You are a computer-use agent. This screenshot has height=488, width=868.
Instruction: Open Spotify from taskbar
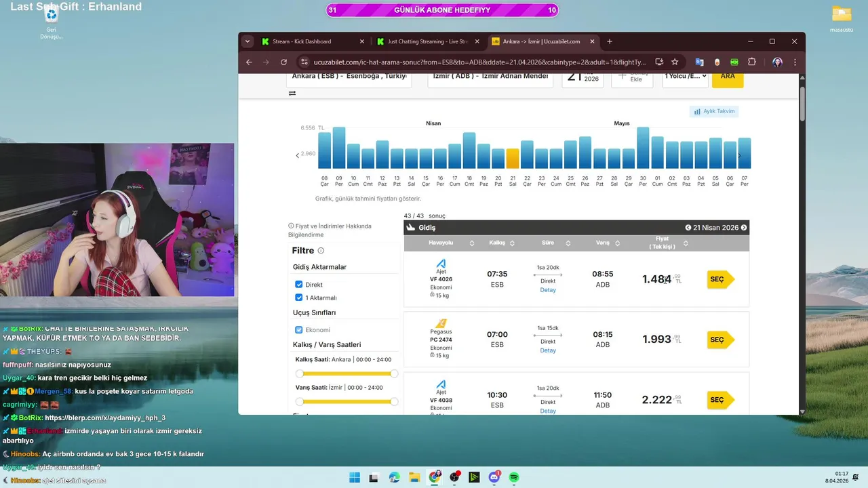point(514,477)
